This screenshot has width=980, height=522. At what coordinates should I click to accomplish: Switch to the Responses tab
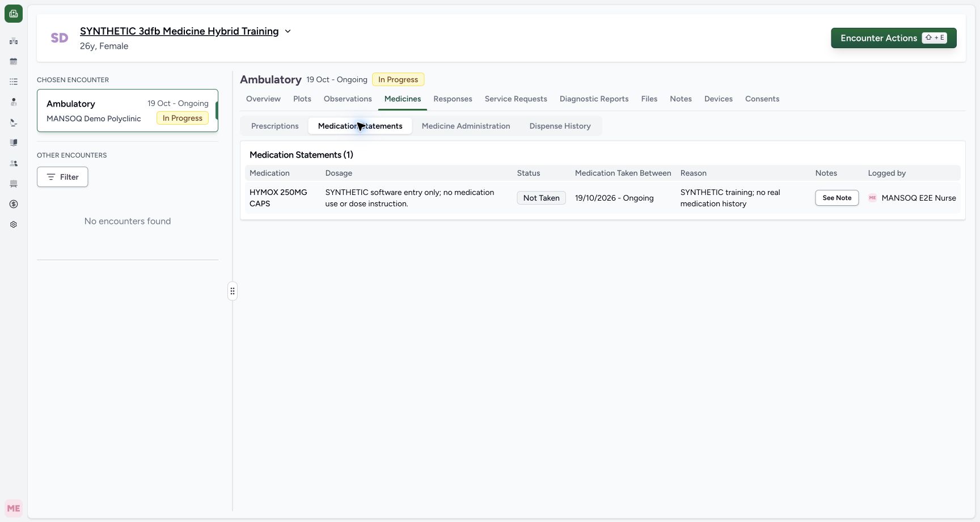click(x=453, y=99)
